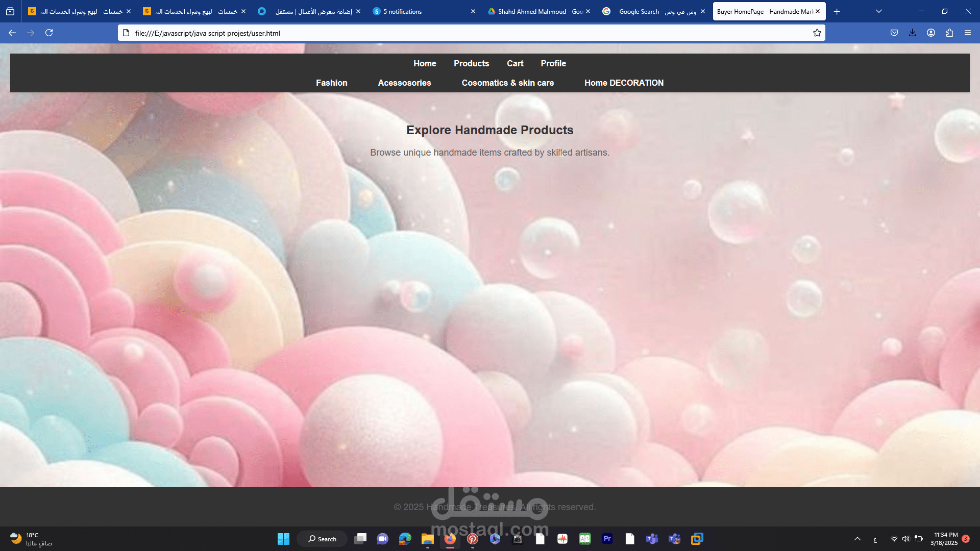Click the taskbar Search box

[322, 539]
